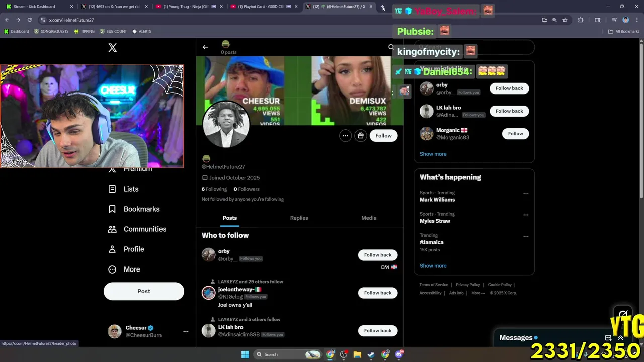
Task: Open the Mark Williams trend options menu
Action: coord(526,194)
